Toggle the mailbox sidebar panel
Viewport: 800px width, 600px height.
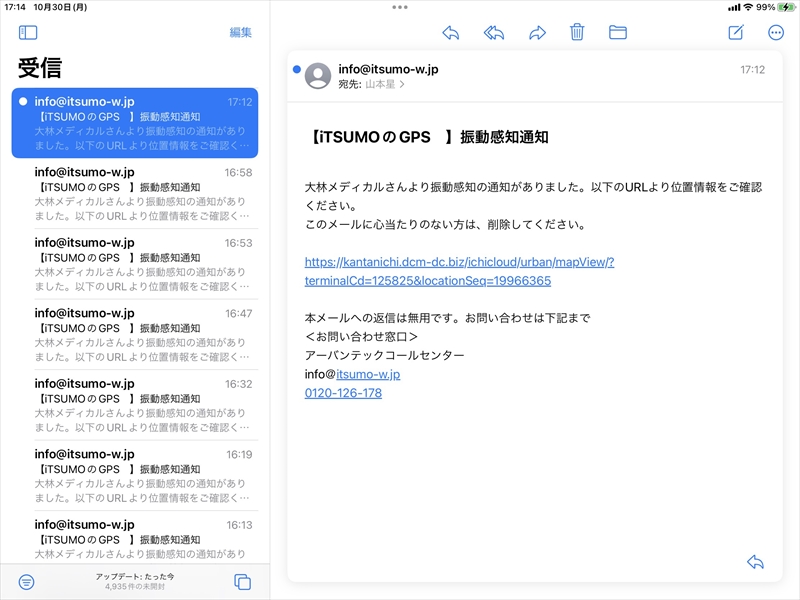[28, 33]
